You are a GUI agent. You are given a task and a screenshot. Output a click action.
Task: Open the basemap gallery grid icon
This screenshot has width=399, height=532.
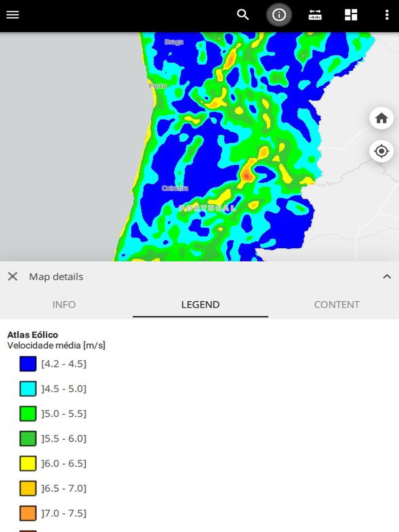(351, 15)
